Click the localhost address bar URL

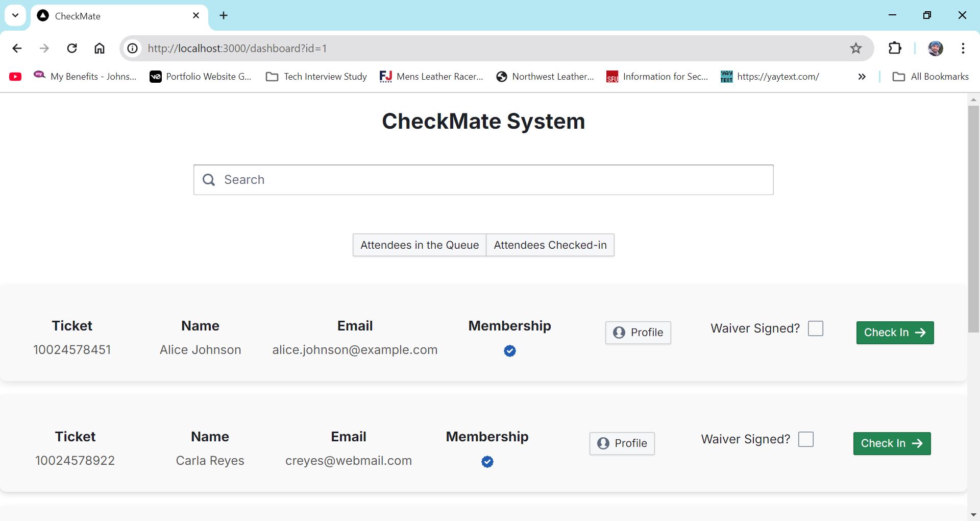pyautogui.click(x=237, y=48)
